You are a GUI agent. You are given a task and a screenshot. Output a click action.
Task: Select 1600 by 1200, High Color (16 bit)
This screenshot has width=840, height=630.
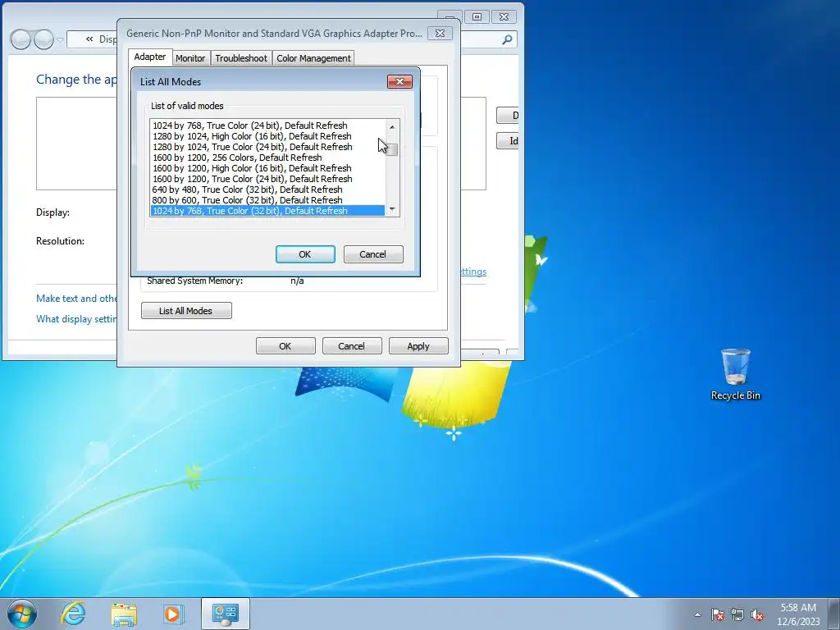(x=267, y=168)
